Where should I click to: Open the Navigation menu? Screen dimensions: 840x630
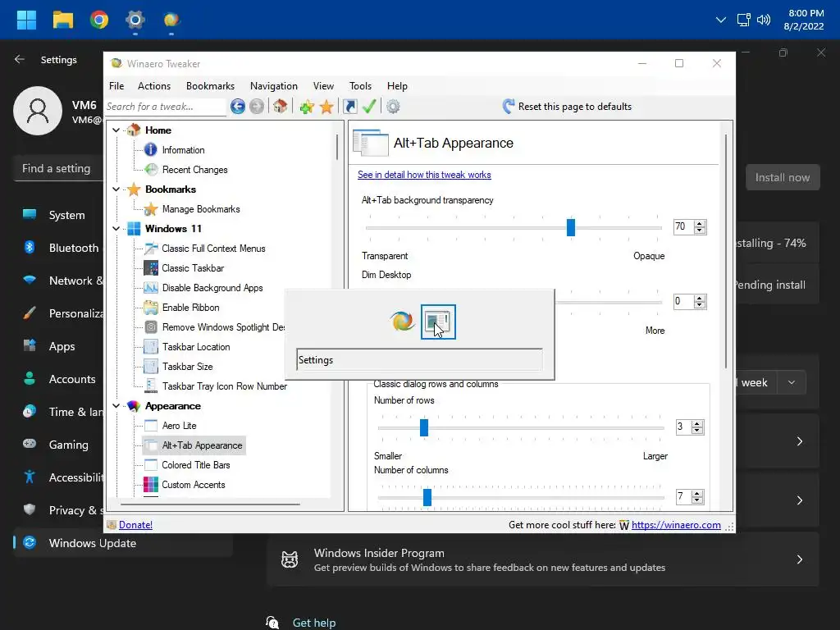(274, 85)
